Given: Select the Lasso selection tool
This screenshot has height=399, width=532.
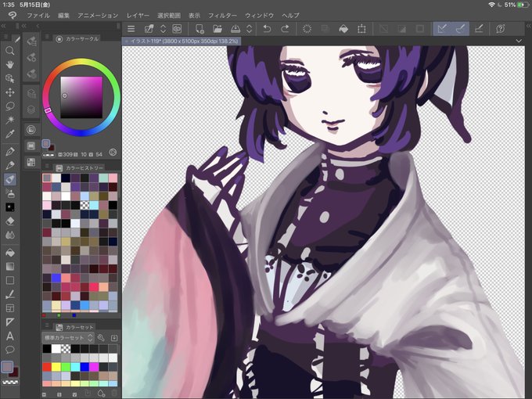Looking at the screenshot, I should click(x=10, y=106).
